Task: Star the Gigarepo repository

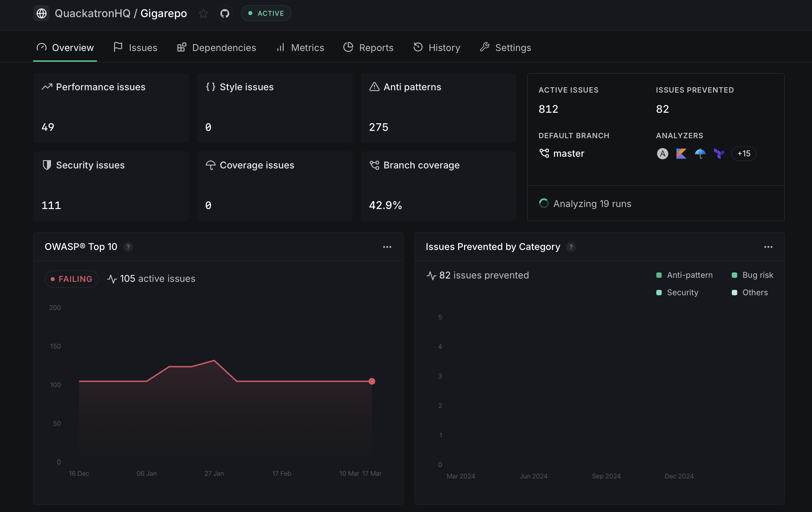Action: (203, 13)
